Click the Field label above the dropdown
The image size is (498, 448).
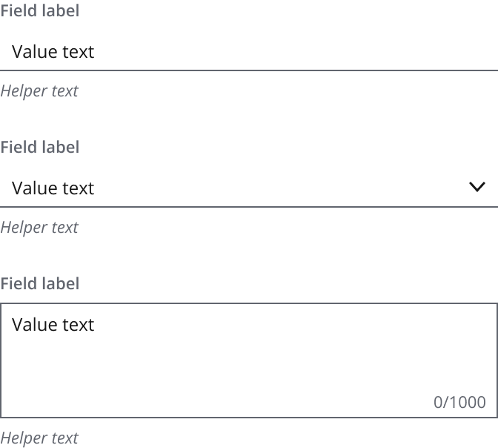40,147
